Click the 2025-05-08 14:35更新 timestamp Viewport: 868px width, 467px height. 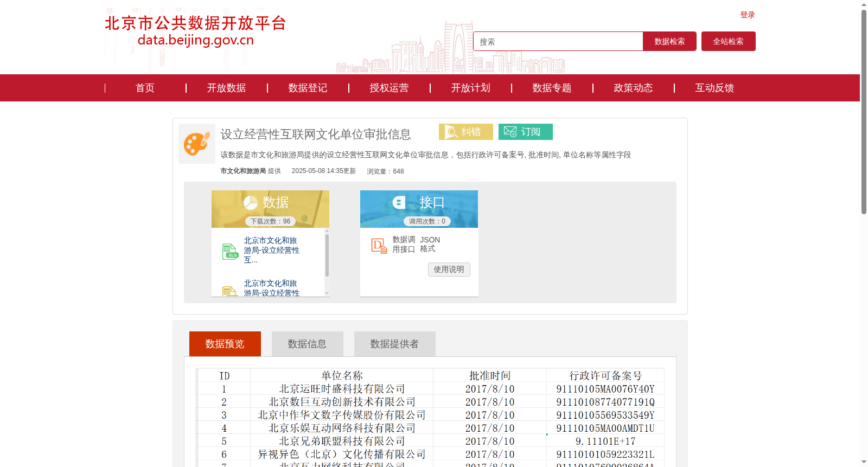(324, 171)
